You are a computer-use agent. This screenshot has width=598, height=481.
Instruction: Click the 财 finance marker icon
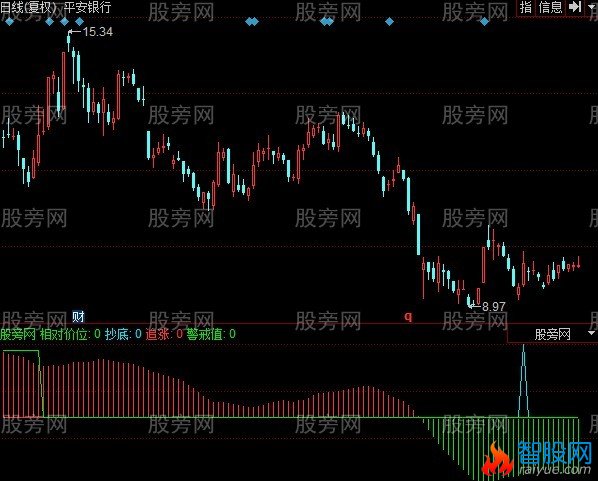[78, 317]
